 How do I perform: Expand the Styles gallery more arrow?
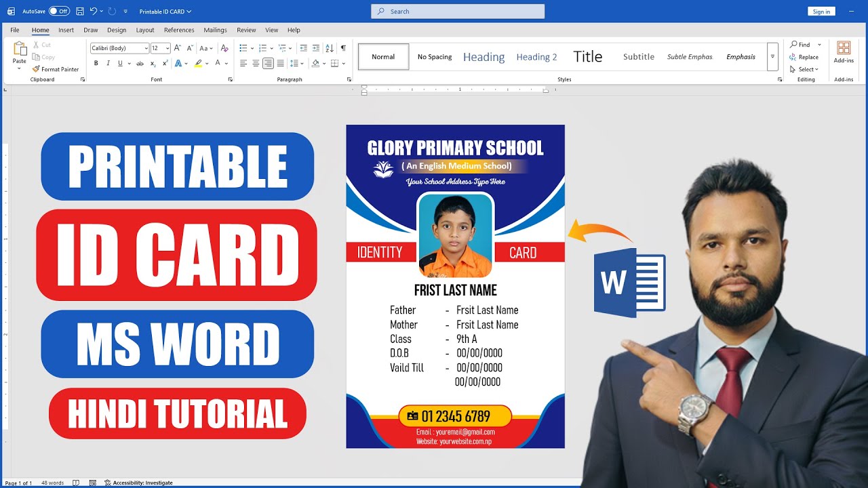pyautogui.click(x=772, y=57)
